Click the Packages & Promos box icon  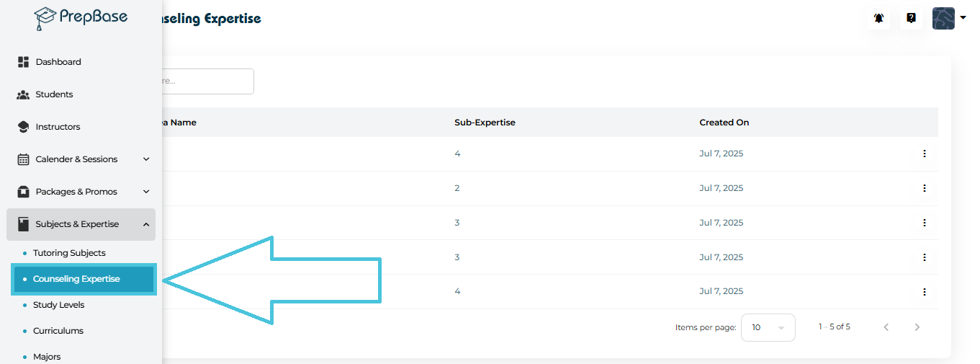pyautogui.click(x=23, y=192)
